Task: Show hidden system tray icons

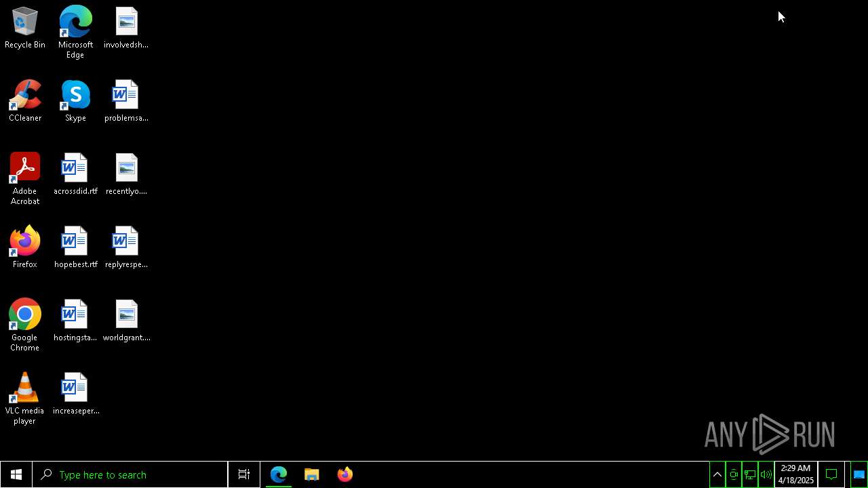Action: (717, 474)
